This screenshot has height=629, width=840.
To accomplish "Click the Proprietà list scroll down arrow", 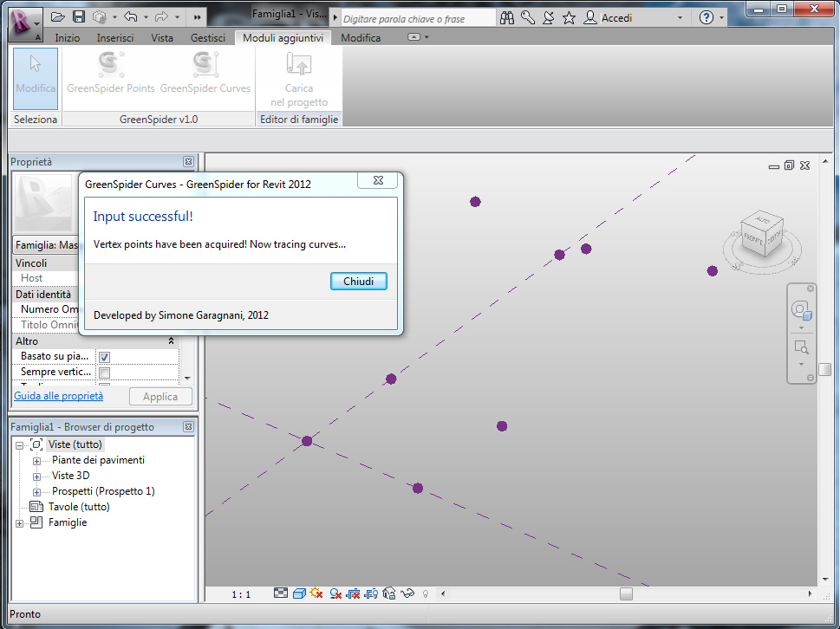I will 187,379.
